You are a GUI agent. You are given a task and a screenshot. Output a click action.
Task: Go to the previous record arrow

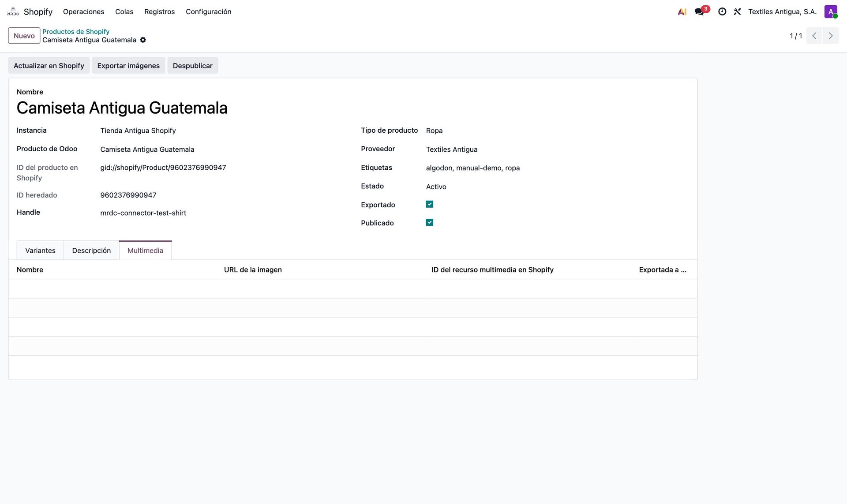(x=814, y=36)
